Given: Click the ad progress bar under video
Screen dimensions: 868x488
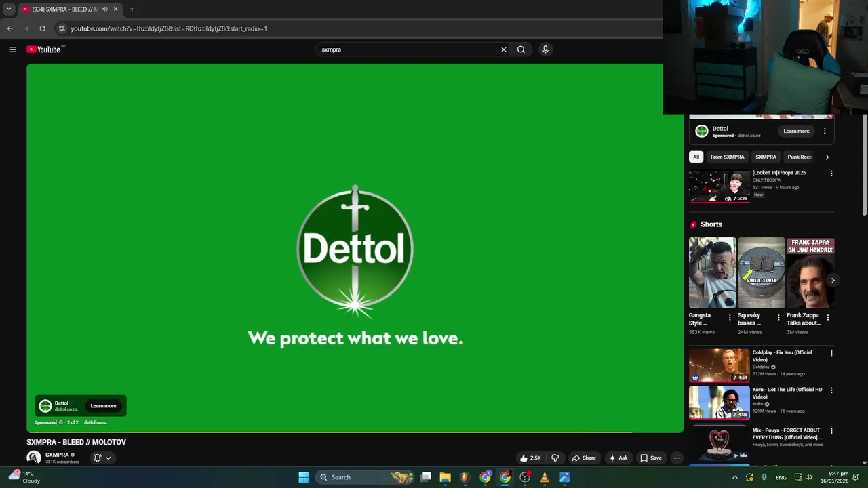Looking at the screenshot, I should point(355,432).
